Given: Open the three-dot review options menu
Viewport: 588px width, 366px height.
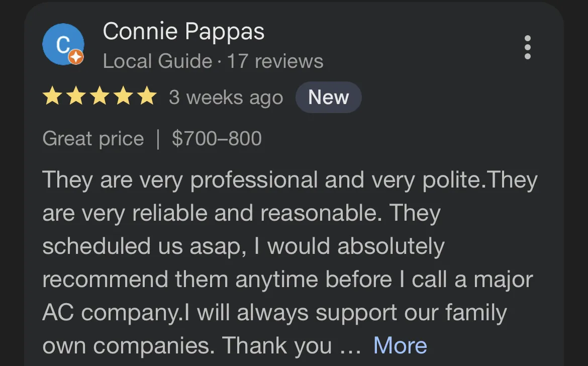Looking at the screenshot, I should [x=527, y=47].
